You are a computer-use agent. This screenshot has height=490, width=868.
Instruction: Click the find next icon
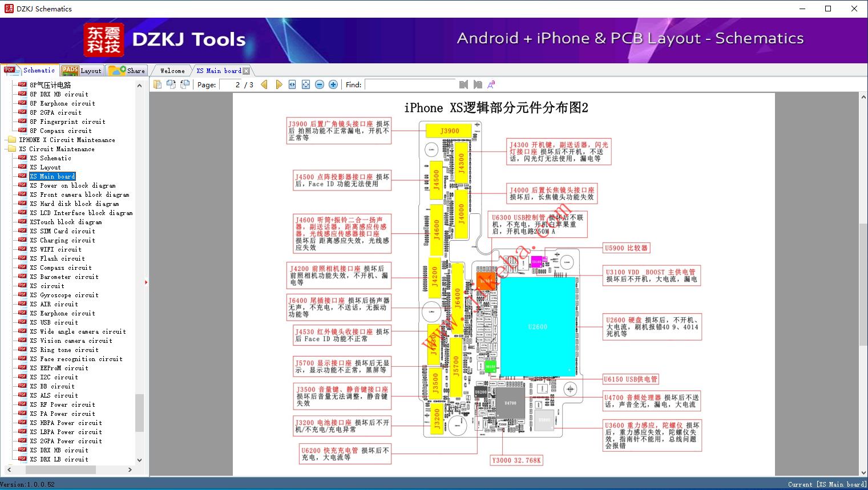[x=478, y=84]
